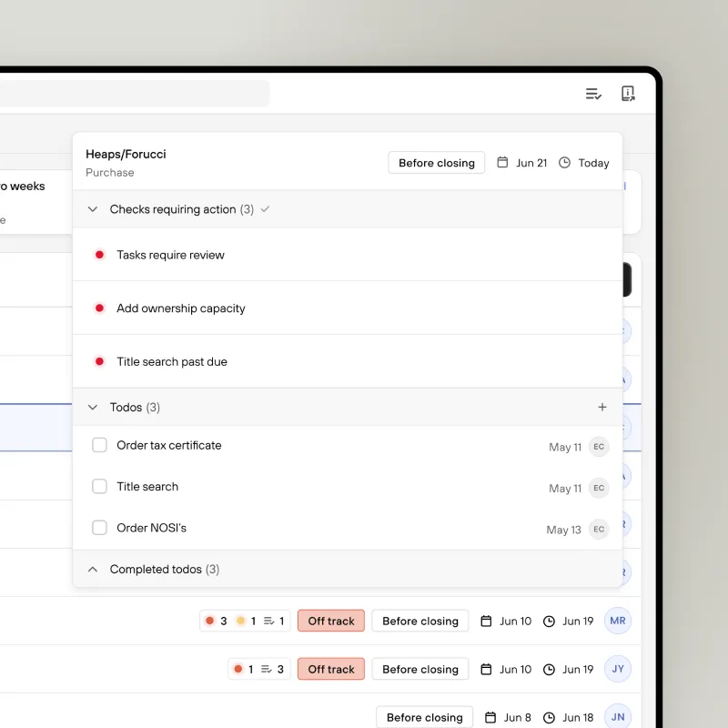This screenshot has height=728, width=728.
Task: Click clock icon next to Today
Action: click(x=564, y=163)
